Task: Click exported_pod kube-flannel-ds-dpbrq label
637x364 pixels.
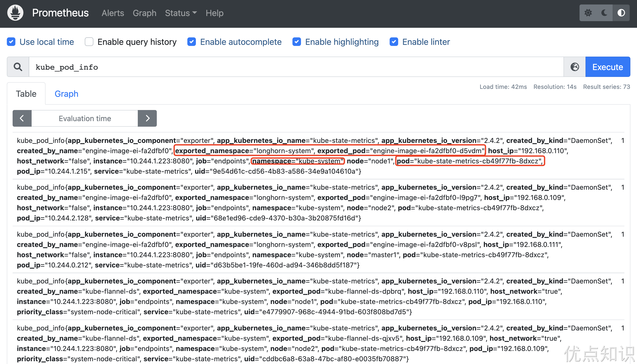Action: 339,291
